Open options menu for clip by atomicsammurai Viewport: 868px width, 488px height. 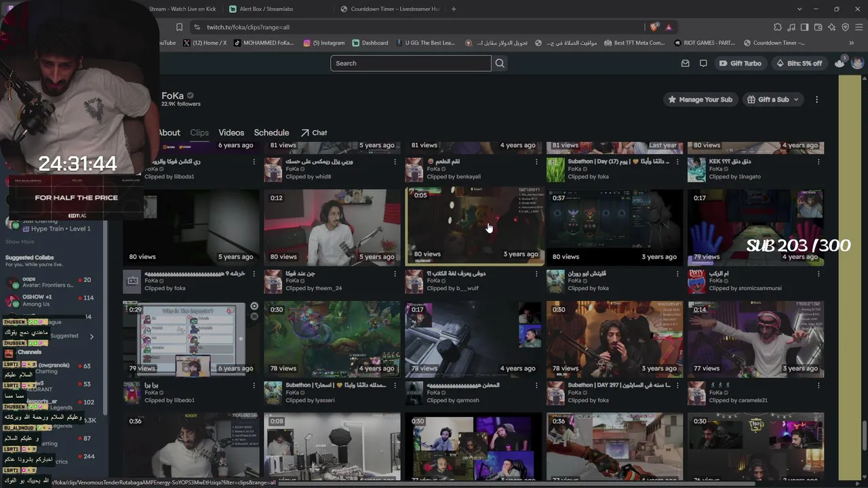[818, 274]
